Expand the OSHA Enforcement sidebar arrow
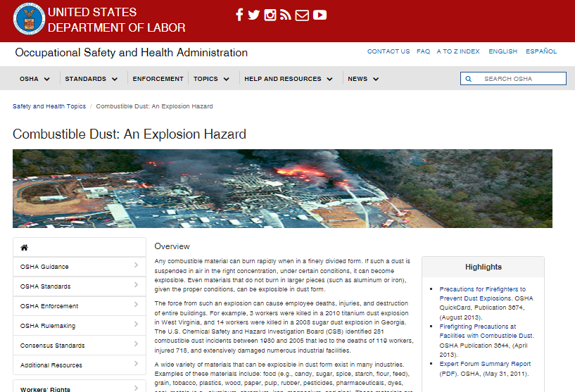The height and width of the screenshot is (392, 575). pos(136,305)
